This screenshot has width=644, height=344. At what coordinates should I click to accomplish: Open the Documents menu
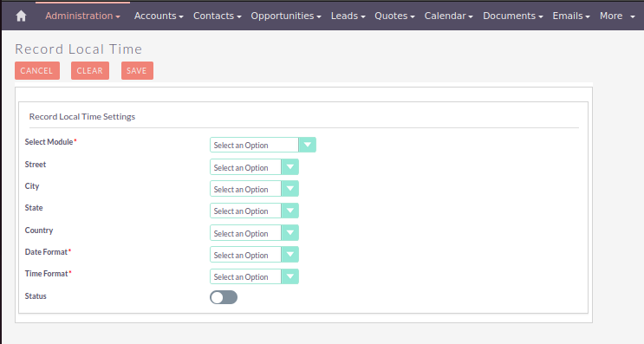(512, 16)
